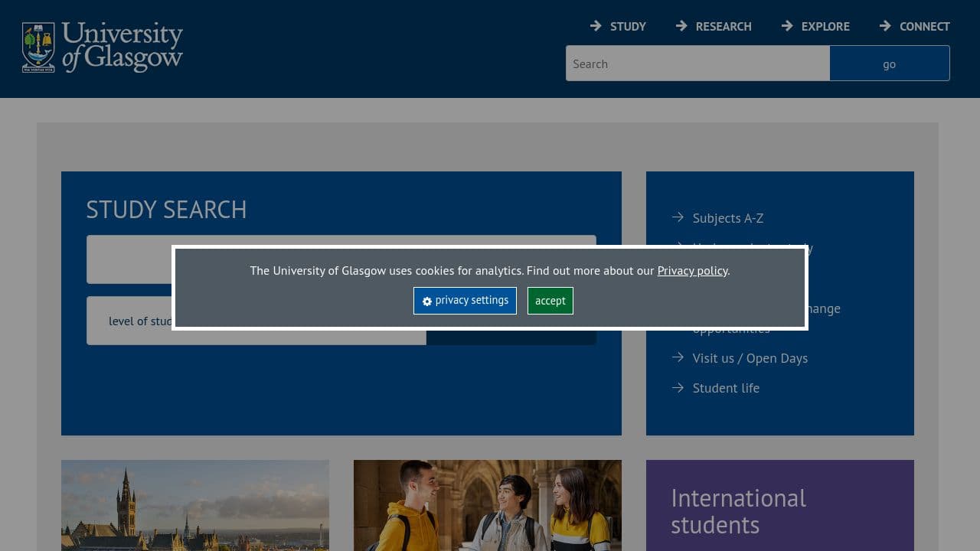
Task: Click the gear icon on privacy settings
Action: pyautogui.click(x=427, y=301)
